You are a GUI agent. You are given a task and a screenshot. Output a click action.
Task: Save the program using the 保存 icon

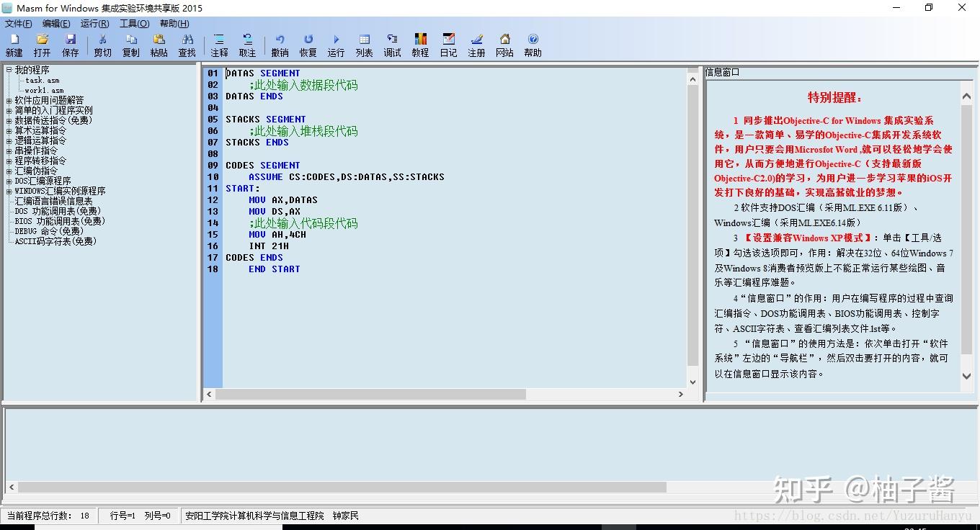pyautogui.click(x=70, y=44)
